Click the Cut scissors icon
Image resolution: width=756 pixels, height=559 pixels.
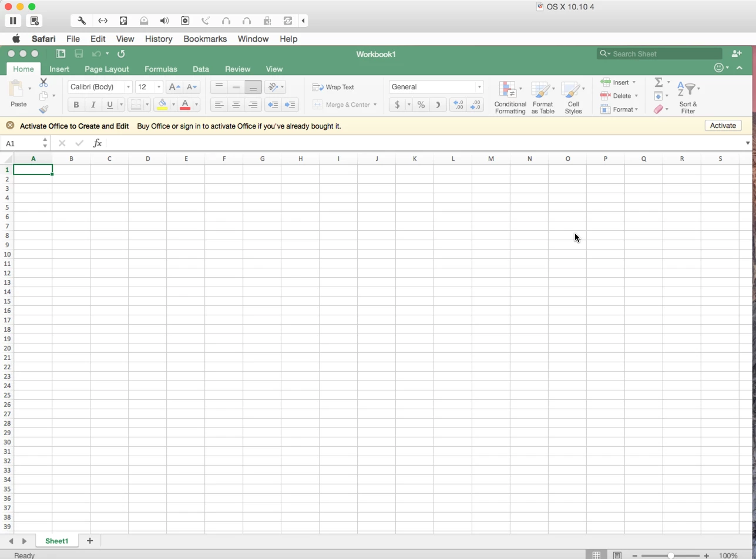(43, 82)
